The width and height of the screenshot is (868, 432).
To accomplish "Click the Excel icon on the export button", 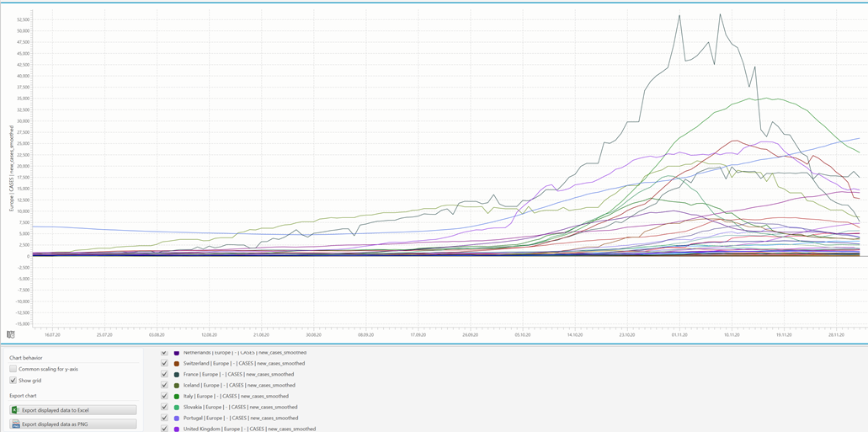I will 15,409.
